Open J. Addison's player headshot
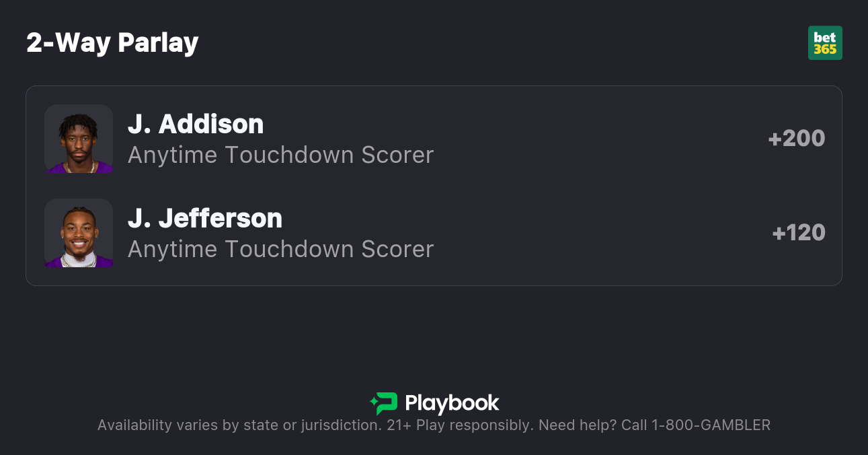Image resolution: width=868 pixels, height=455 pixels. point(79,139)
